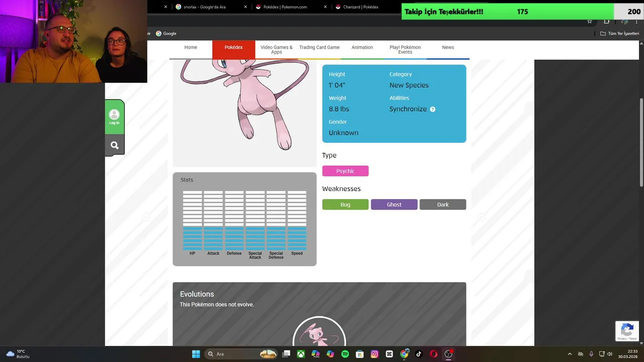
Task: Launch Xbox app from taskbar
Action: (301, 354)
